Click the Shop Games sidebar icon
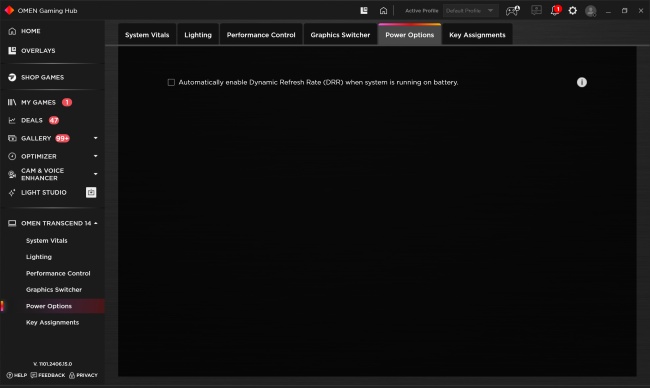The width and height of the screenshot is (650, 388). [12, 77]
